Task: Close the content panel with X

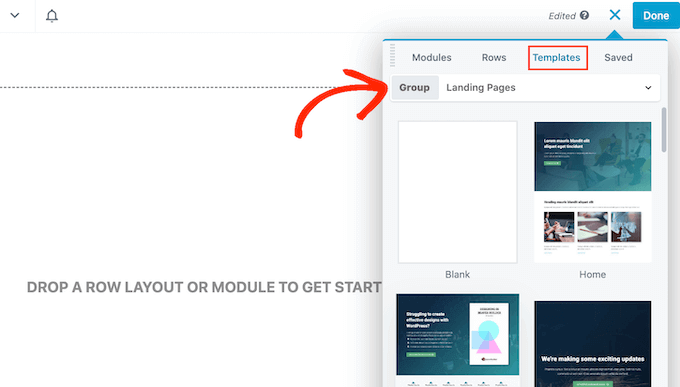Action: tap(615, 15)
